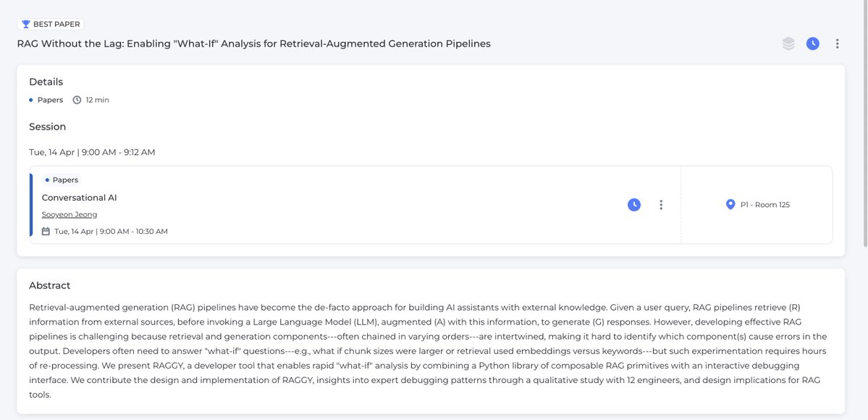Open Sooyeon Jeong's profile link

[69, 214]
